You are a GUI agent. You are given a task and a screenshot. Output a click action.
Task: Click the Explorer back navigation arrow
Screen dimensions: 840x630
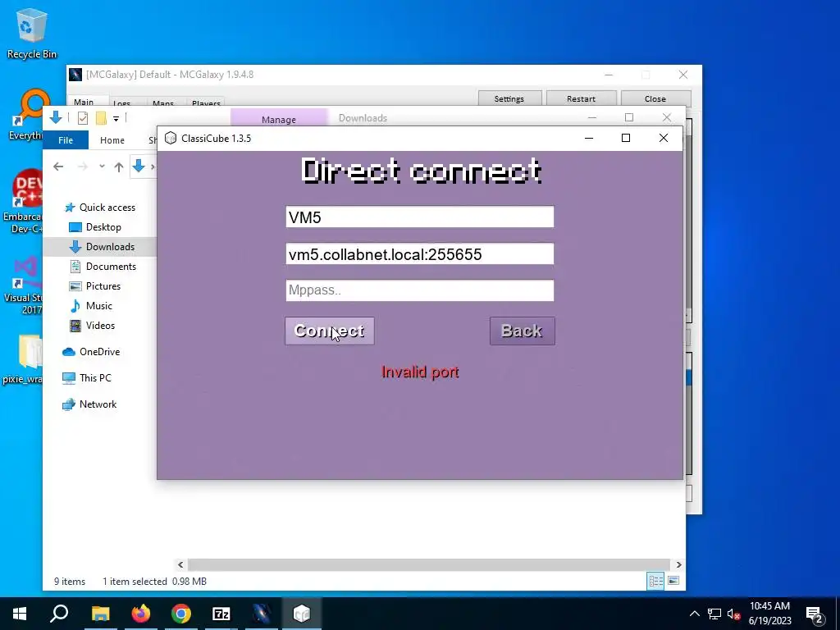point(58,167)
